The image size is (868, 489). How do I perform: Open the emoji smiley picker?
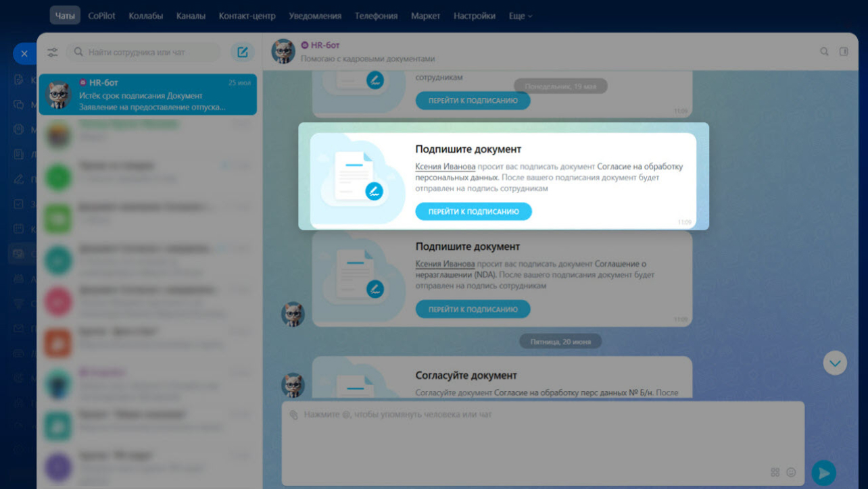tap(791, 472)
